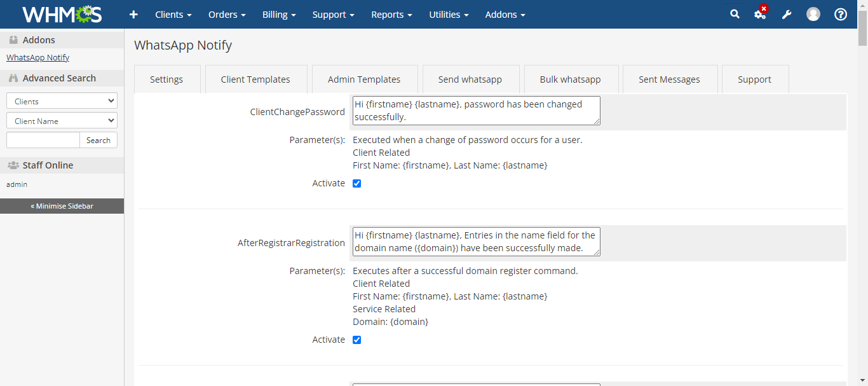Image resolution: width=868 pixels, height=386 pixels.
Task: Expand the Support menu
Action: pyautogui.click(x=334, y=15)
